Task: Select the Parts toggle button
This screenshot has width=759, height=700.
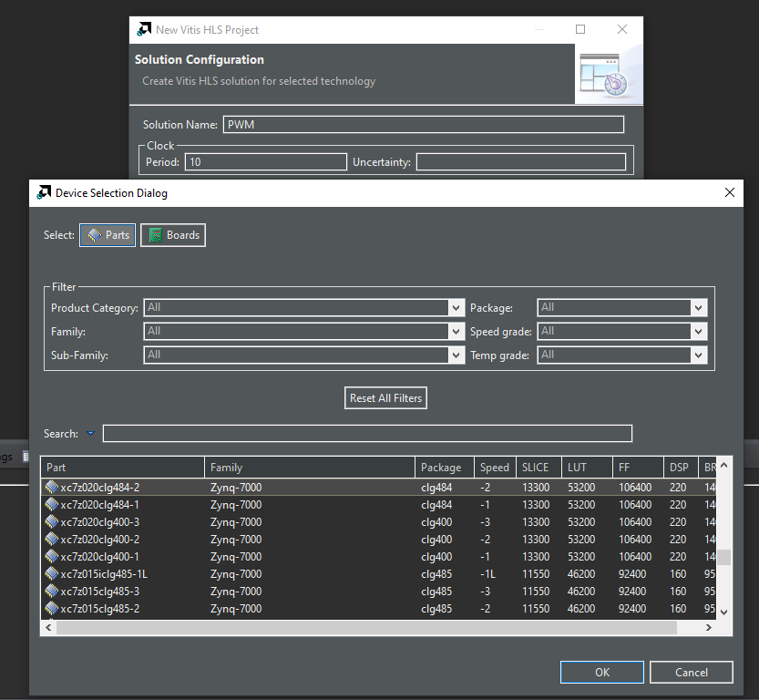Action: pyautogui.click(x=108, y=235)
